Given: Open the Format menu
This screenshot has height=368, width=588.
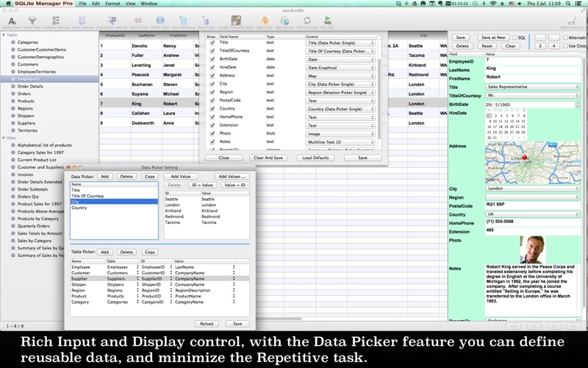Looking at the screenshot, I should tap(112, 4).
